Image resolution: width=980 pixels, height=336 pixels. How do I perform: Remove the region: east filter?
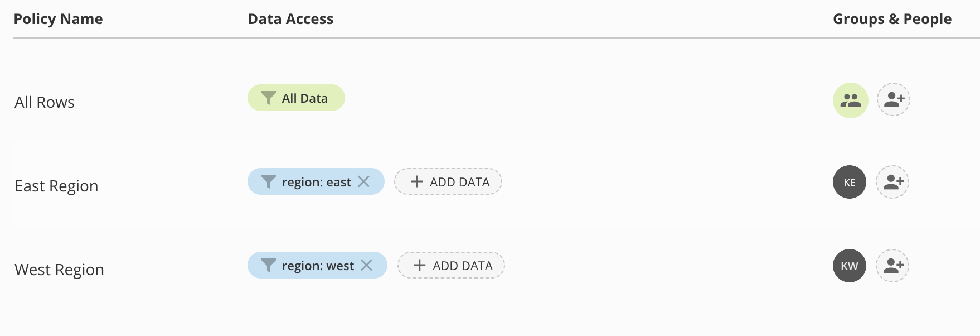364,181
